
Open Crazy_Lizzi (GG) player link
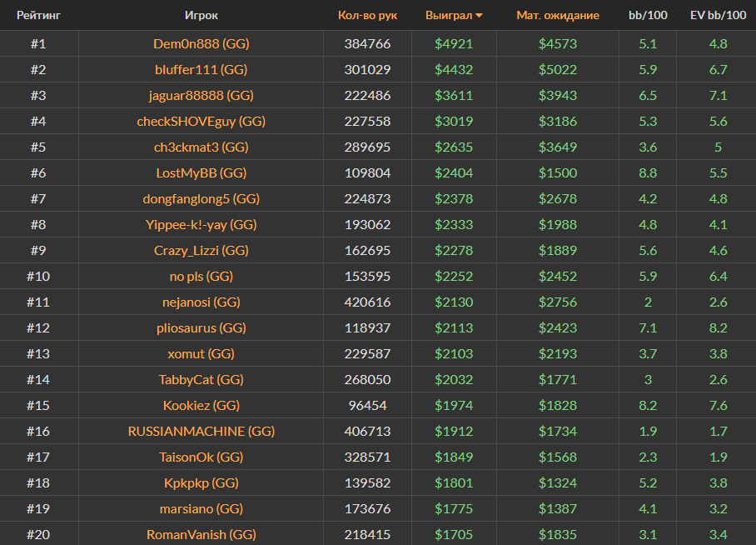[x=201, y=250]
